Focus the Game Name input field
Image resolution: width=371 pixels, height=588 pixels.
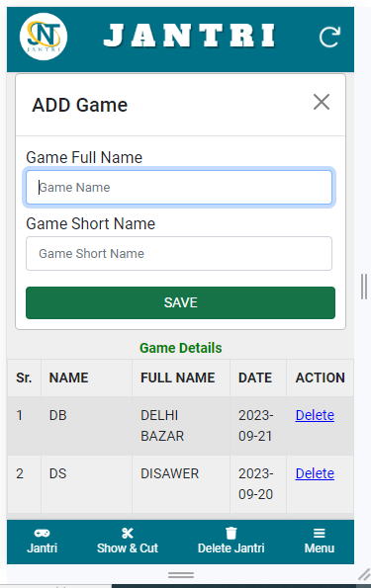click(179, 188)
